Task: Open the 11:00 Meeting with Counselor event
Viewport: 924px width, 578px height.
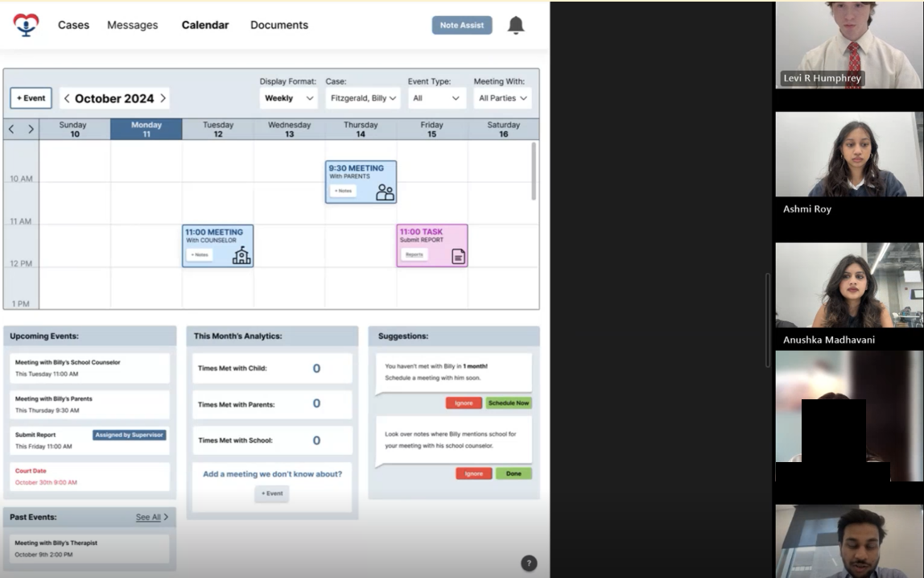Action: coord(218,246)
